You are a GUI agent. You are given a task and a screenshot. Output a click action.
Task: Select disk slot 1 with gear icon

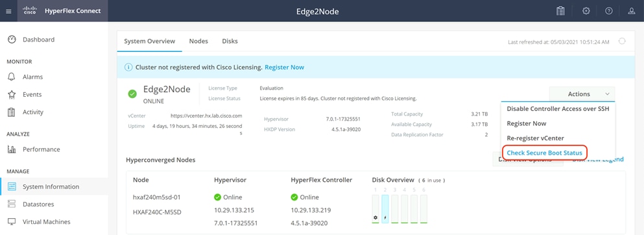tap(376, 209)
